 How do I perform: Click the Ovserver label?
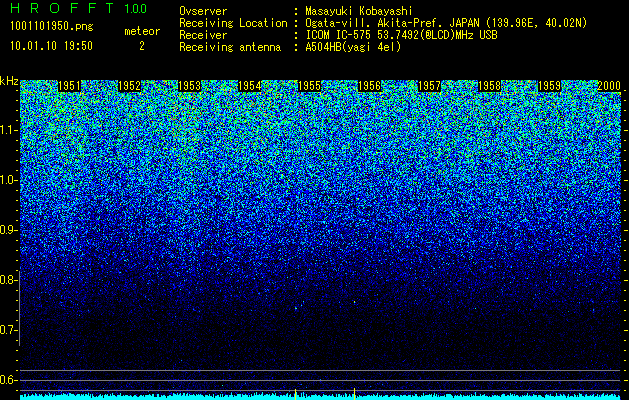tap(203, 11)
